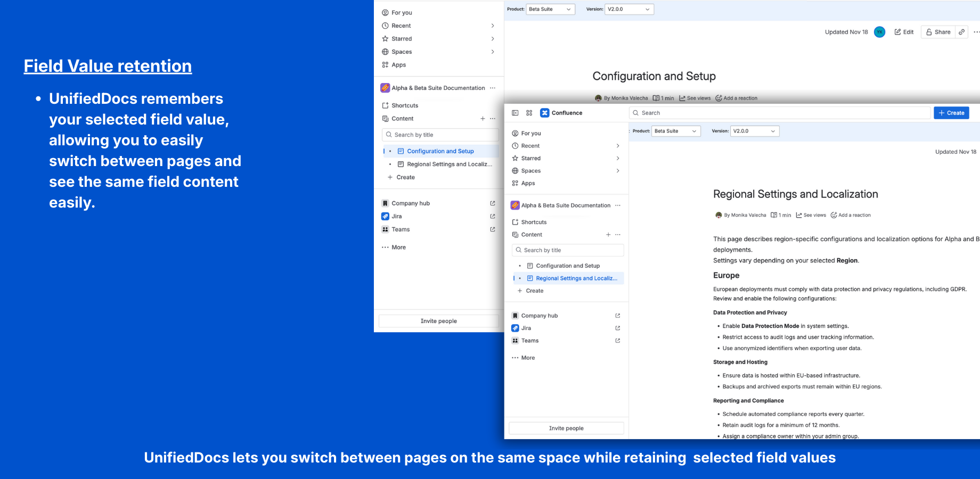
Task: Click the Edit button in the back window
Action: pyautogui.click(x=904, y=32)
